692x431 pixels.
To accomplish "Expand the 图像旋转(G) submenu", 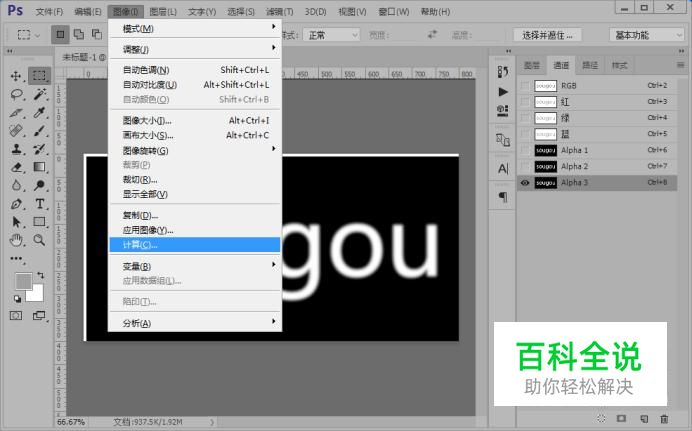I will point(195,150).
